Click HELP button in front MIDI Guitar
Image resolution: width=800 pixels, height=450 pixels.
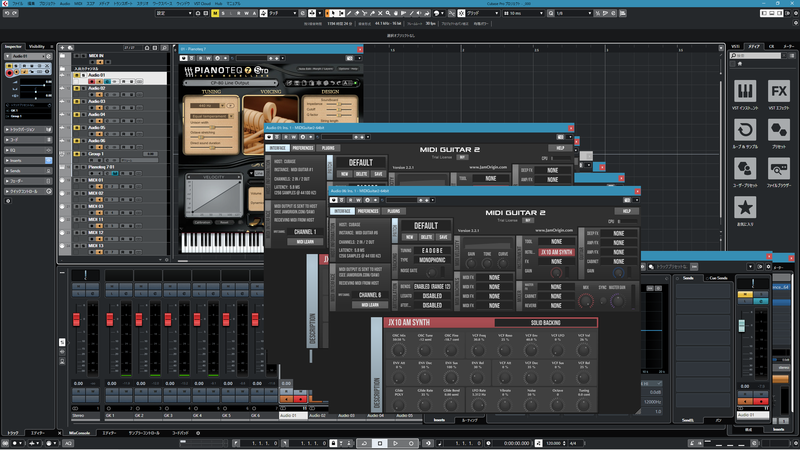(x=627, y=211)
